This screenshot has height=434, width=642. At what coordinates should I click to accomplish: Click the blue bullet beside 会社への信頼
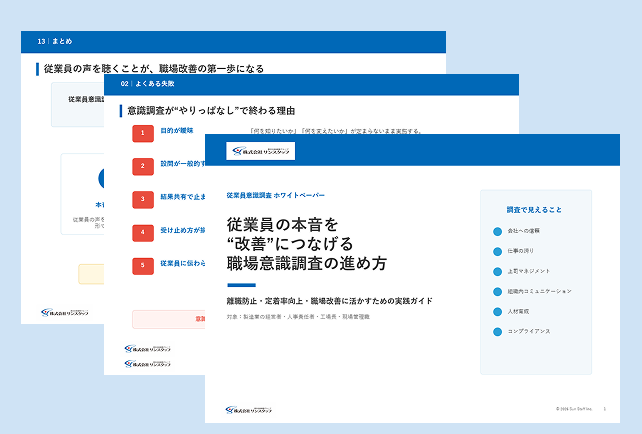pyautogui.click(x=497, y=231)
